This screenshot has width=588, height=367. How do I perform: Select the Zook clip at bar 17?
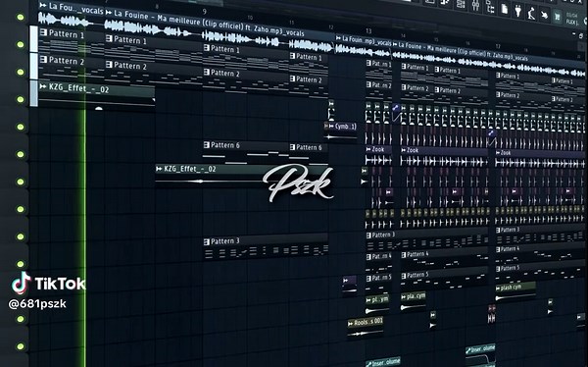tap(540, 158)
